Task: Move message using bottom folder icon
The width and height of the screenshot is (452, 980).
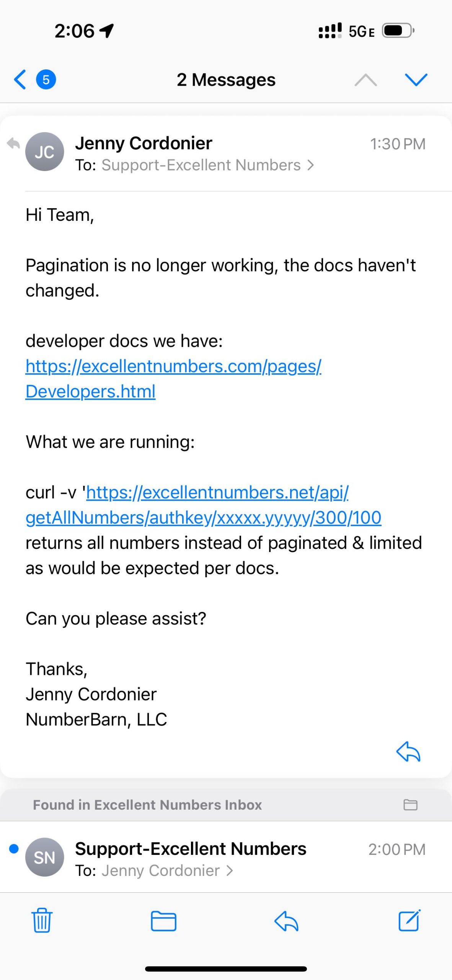Action: [163, 921]
